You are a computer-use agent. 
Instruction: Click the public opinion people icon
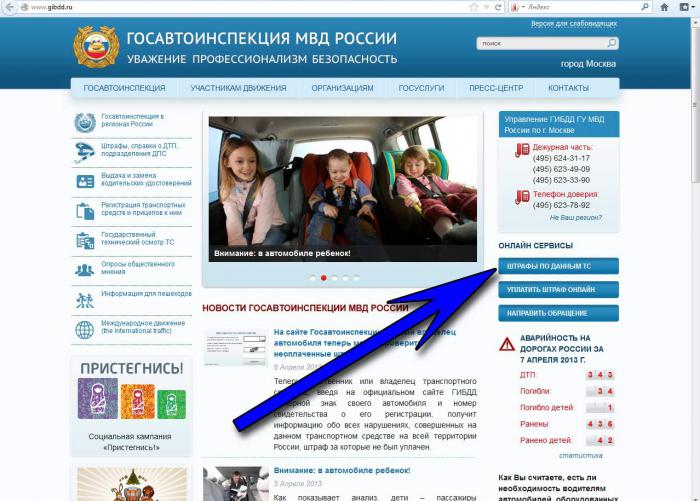[x=85, y=270]
